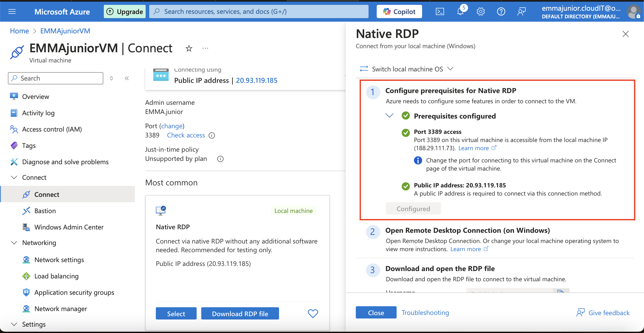Click the Home breadcrumb link
The image size is (644, 333).
pyautogui.click(x=19, y=31)
